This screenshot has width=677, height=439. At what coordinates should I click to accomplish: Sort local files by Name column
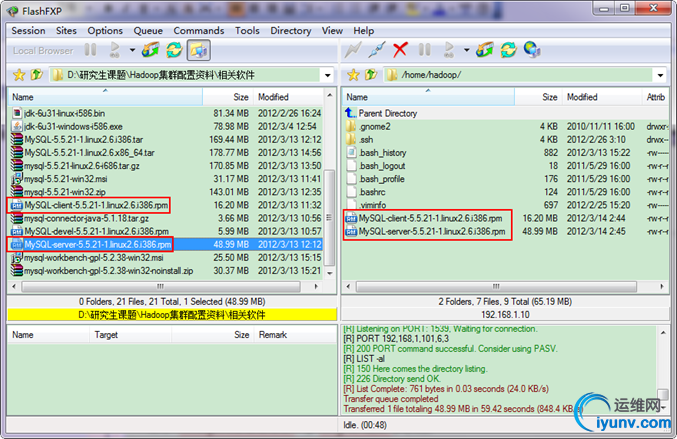coord(105,97)
